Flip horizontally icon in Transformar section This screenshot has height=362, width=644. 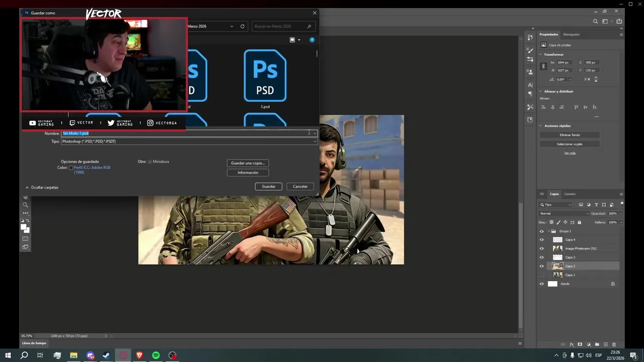(x=587, y=79)
